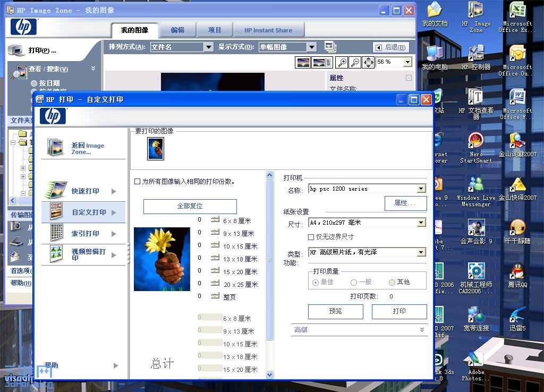Open 我的文档 desktop icon
544x392 pixels.
click(435, 14)
